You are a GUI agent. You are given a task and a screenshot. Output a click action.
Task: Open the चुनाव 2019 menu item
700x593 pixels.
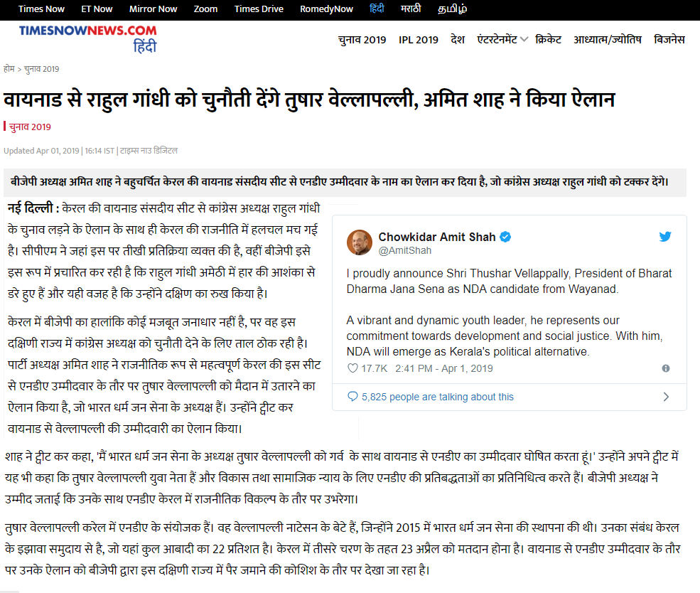362,40
